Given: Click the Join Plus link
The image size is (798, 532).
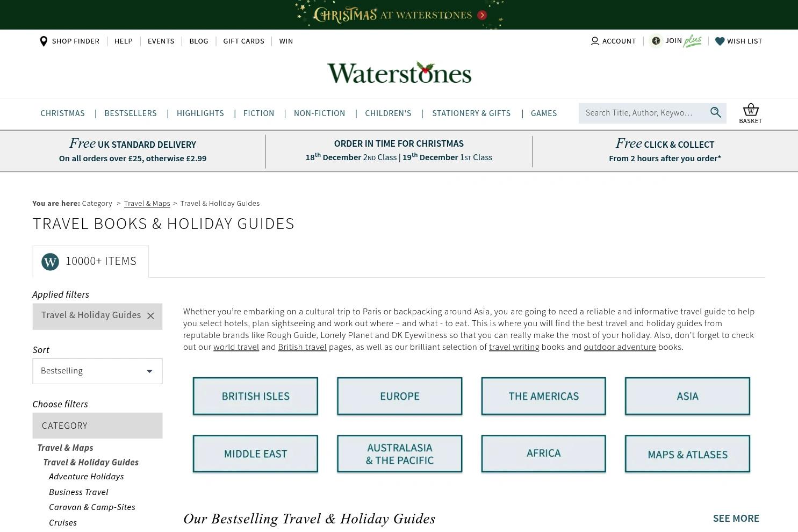Looking at the screenshot, I should pyautogui.click(x=683, y=41).
